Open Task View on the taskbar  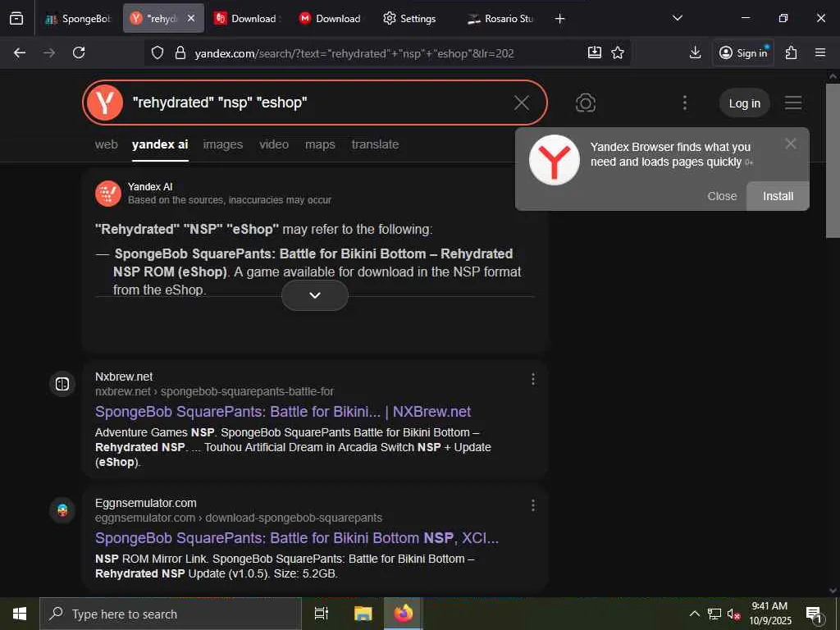[x=322, y=614]
